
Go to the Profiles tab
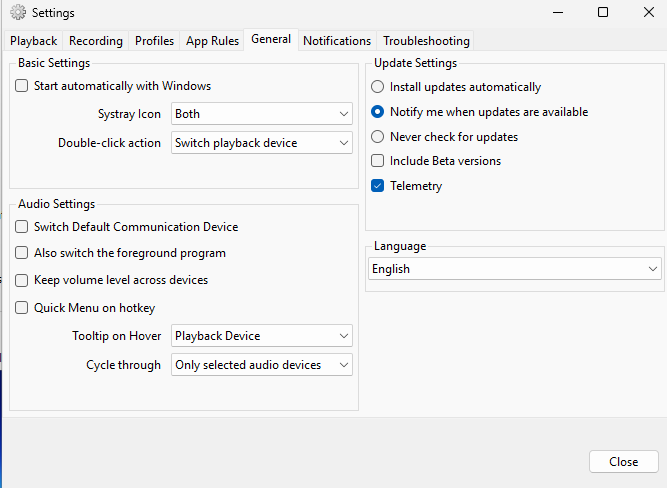(x=154, y=41)
